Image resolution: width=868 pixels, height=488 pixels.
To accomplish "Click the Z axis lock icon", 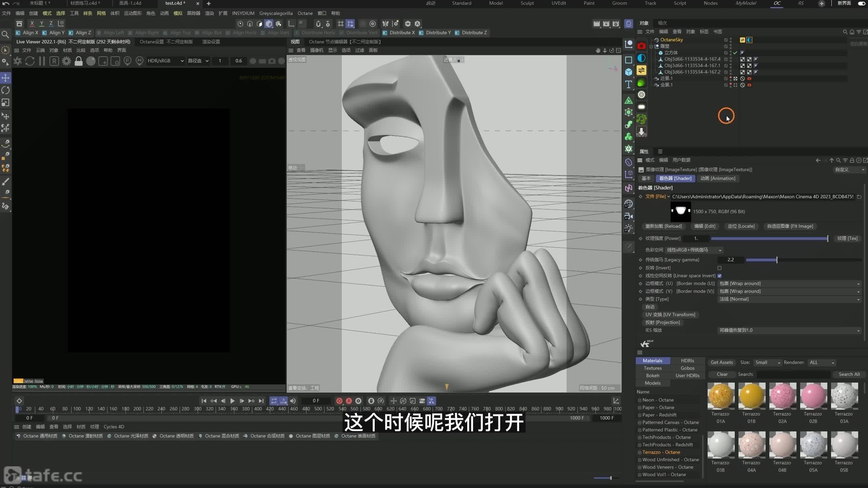I will (x=51, y=23).
